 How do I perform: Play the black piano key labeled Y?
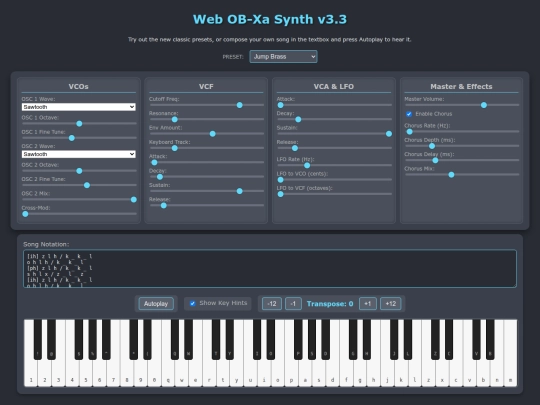[229, 340]
